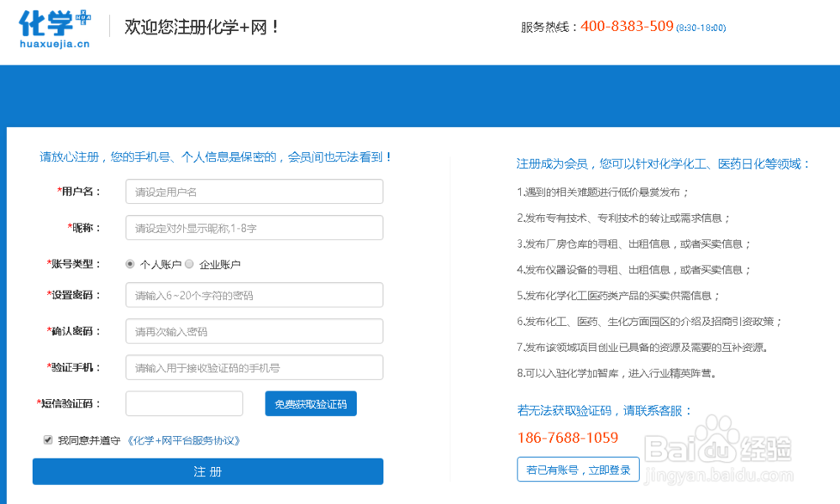
Task: Click the 化学+ huaxuejia.cn logo
Action: (55, 29)
